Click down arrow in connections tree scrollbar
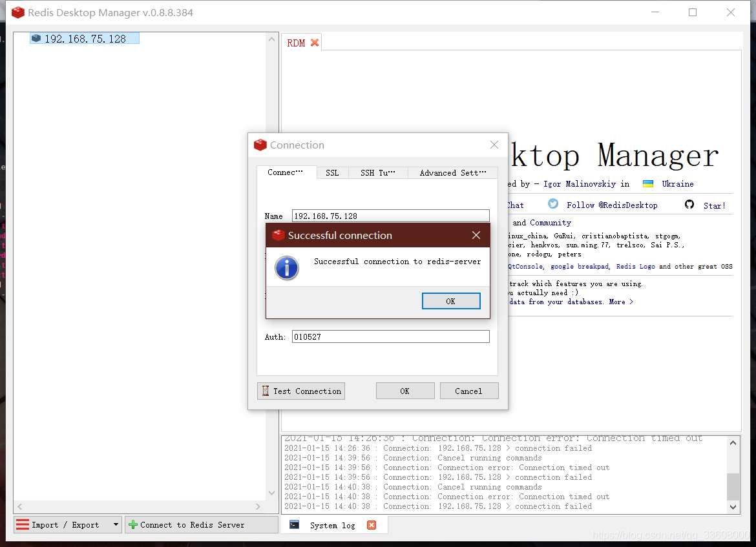This screenshot has width=756, height=547. tap(271, 493)
